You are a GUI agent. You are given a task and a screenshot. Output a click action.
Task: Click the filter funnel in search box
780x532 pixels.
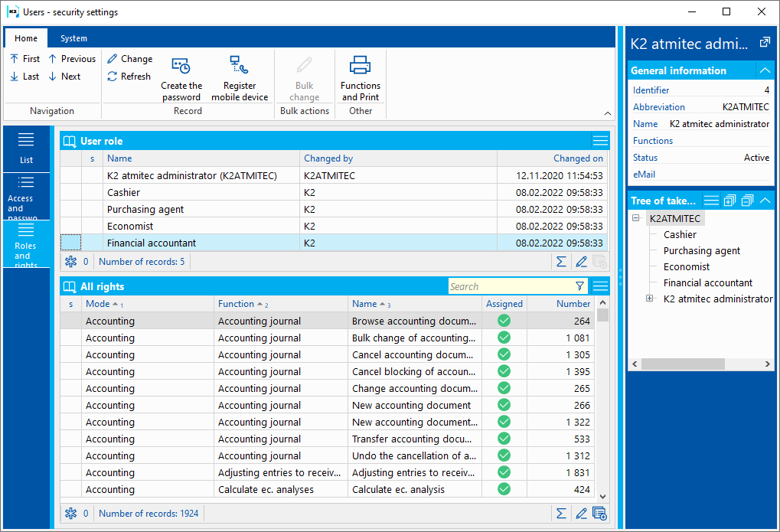(579, 286)
